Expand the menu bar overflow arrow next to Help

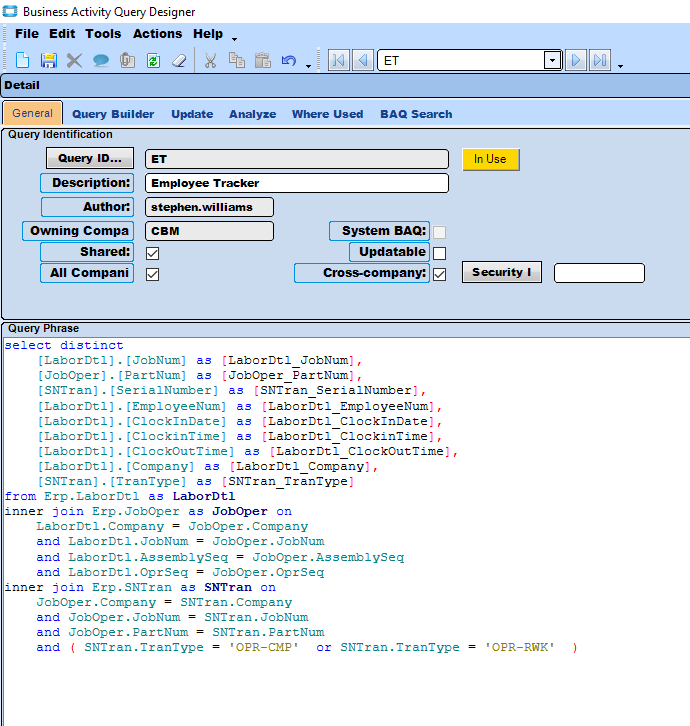click(234, 39)
